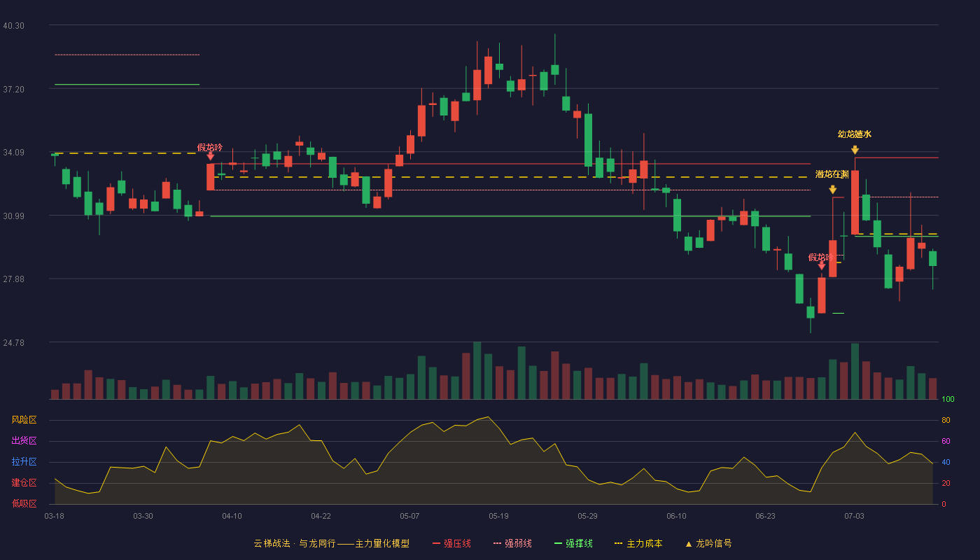This screenshot has height=560, width=980.
Task: Click the 04-22 date label
Action: 321,516
